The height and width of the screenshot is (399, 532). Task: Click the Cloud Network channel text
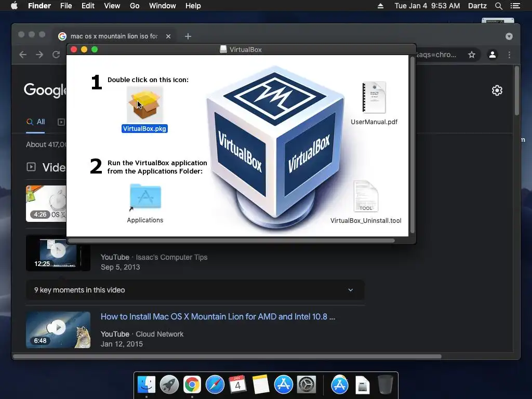[x=159, y=334]
